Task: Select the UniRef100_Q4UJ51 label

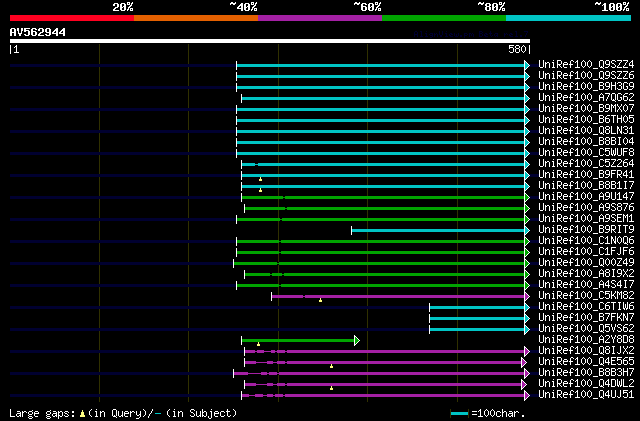Action: [586, 395]
